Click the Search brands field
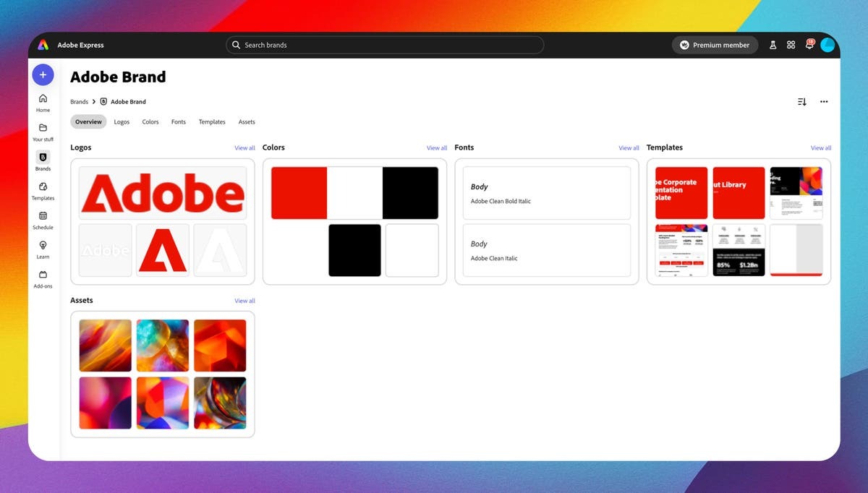 385,44
